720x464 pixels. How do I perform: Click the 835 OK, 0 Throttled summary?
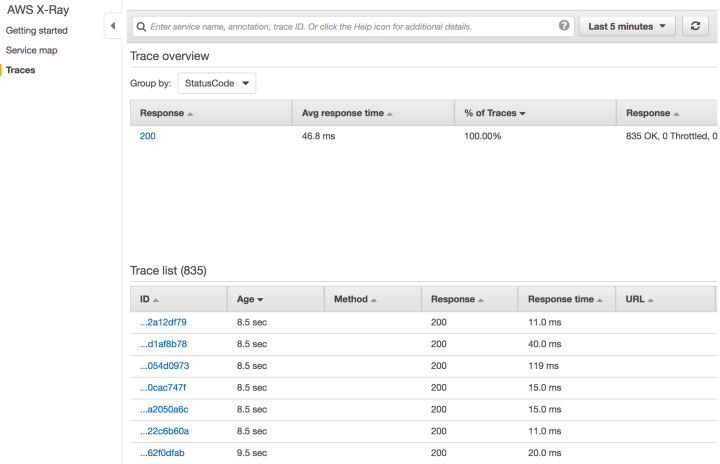(x=671, y=136)
